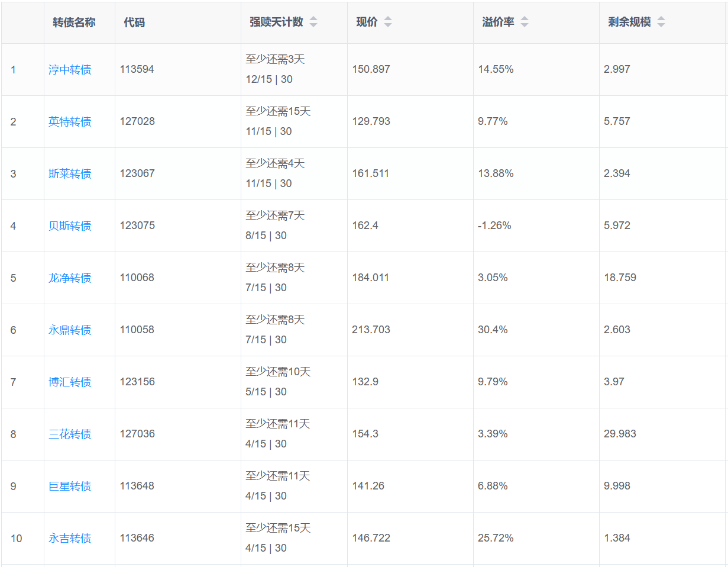Click the 30.4% premium rate cell
728x567 pixels.
493,330
